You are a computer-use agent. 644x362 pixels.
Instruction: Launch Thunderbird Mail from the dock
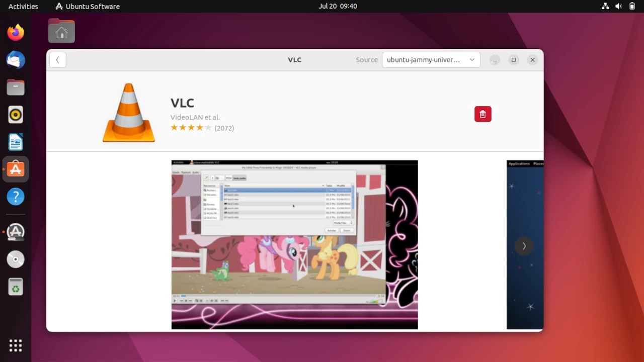pos(16,60)
